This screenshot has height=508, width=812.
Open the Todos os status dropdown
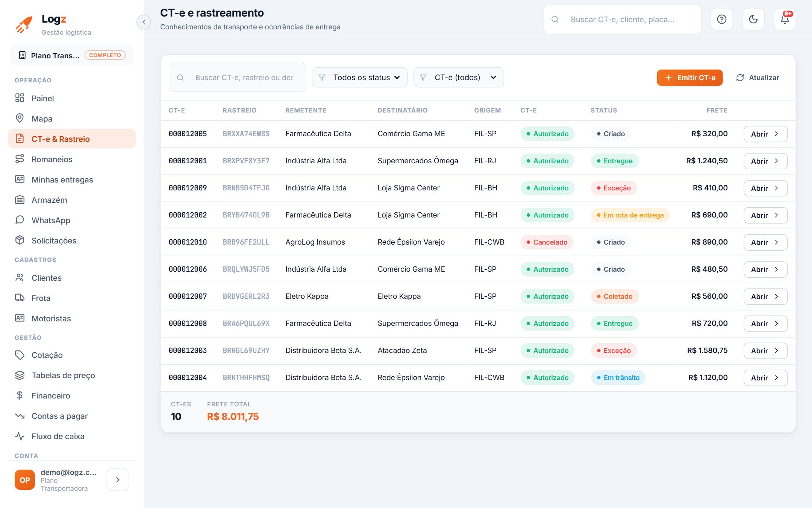360,78
